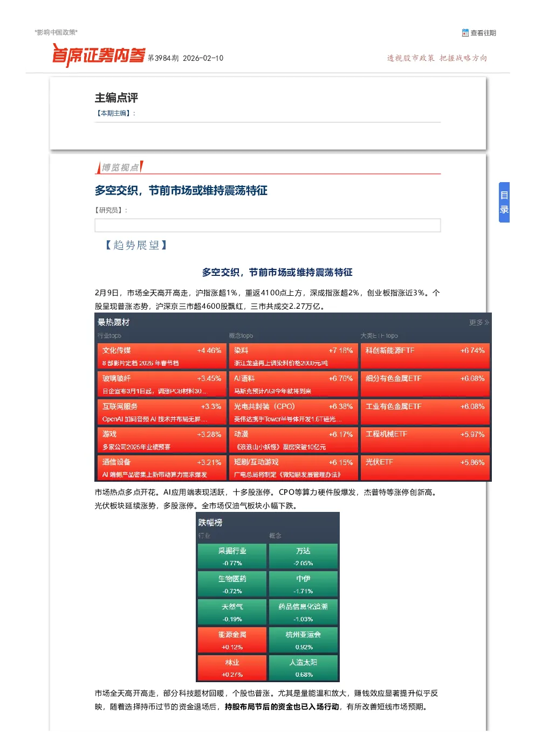Click the 跌幅榜 panel title

210,523
